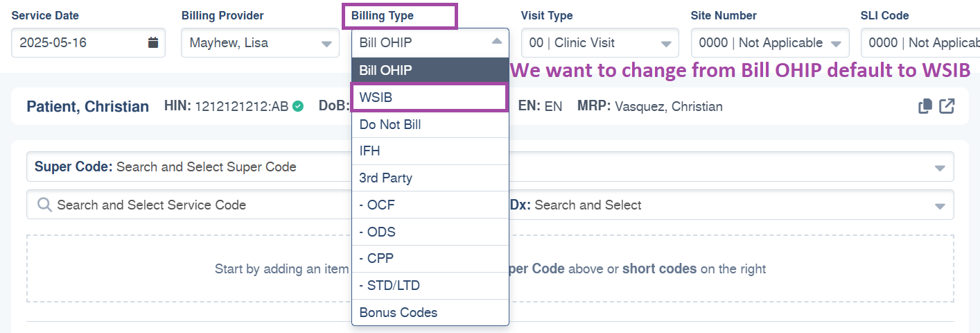Pick 3rd Party billing option

point(430,178)
